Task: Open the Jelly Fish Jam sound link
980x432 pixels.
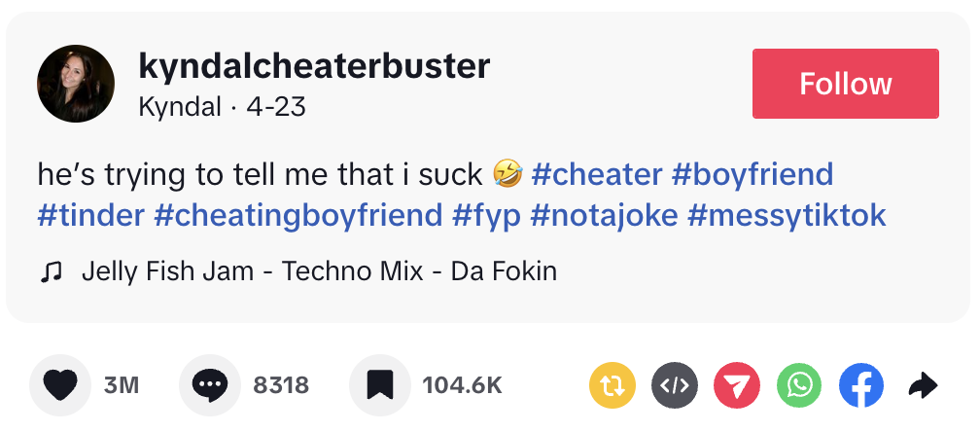Action: [319, 270]
